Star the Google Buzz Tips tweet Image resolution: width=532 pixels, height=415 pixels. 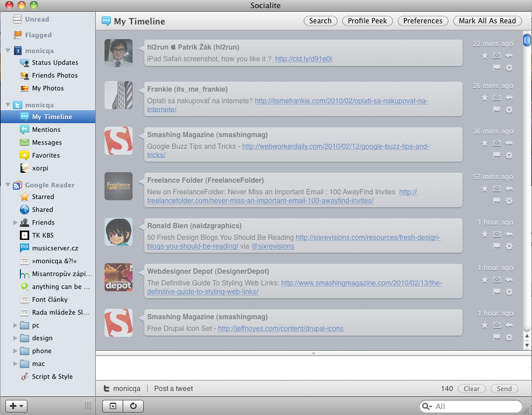click(x=485, y=144)
